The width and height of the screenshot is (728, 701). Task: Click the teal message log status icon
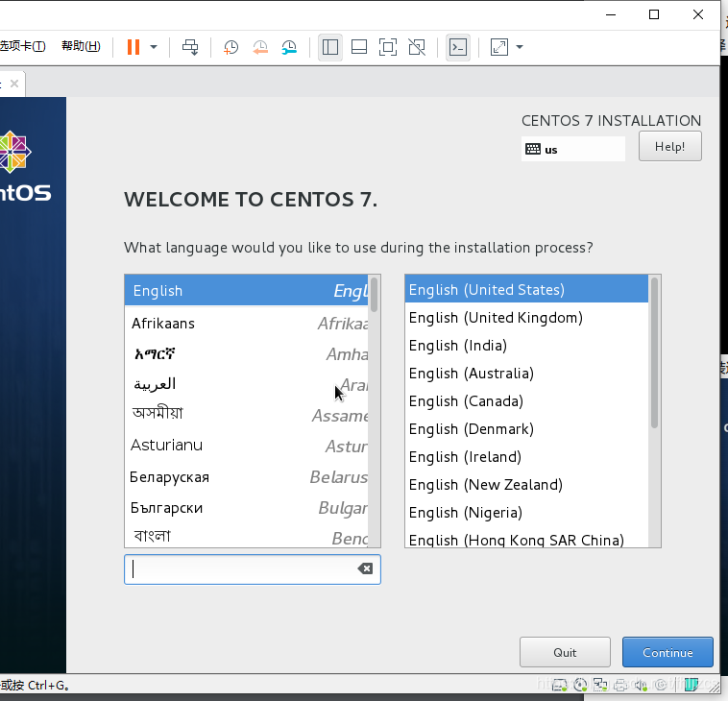click(x=692, y=685)
